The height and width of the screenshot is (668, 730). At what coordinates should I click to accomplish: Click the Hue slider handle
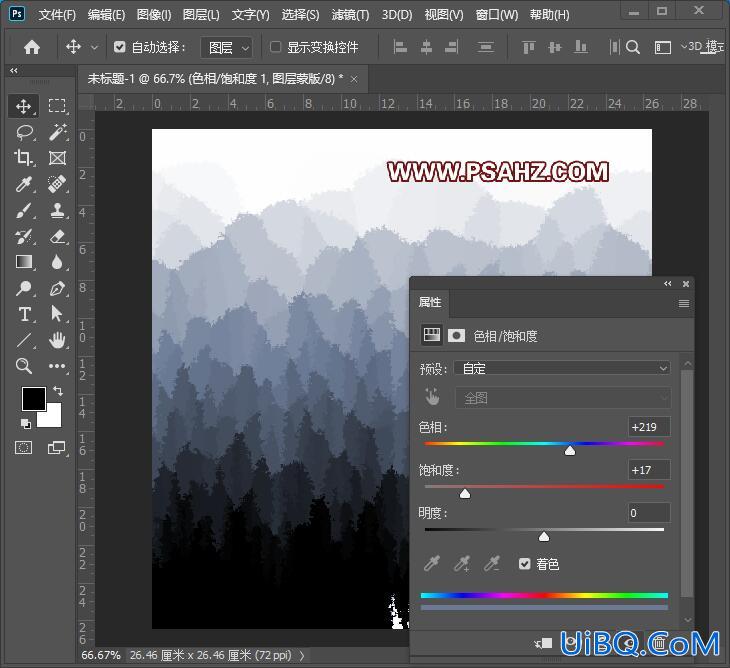[x=569, y=451]
